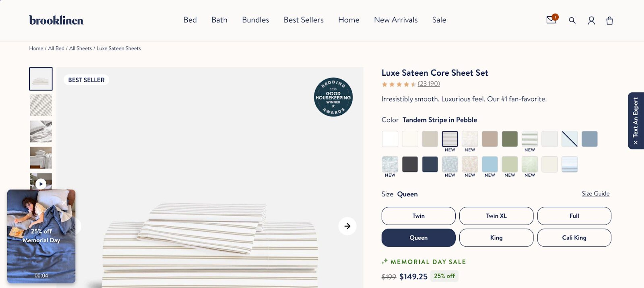Open the Best Sellers menu item
Viewport: 644px width, 288px height.
[x=303, y=20]
